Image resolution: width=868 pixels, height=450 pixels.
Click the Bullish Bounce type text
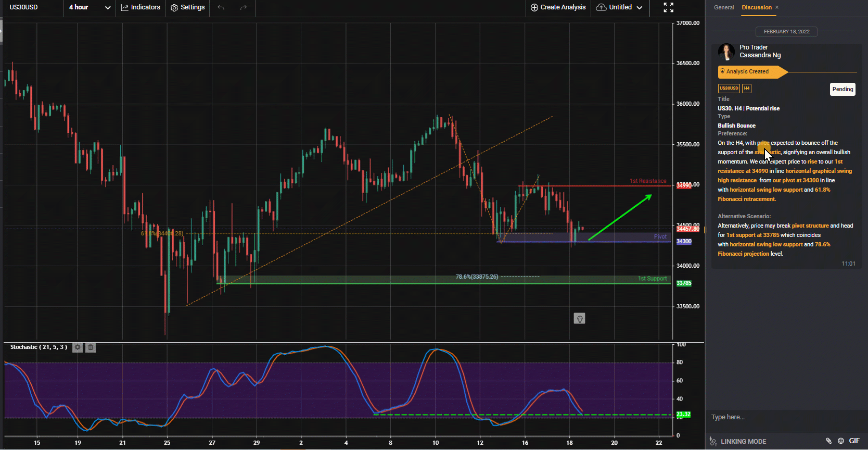[737, 126]
